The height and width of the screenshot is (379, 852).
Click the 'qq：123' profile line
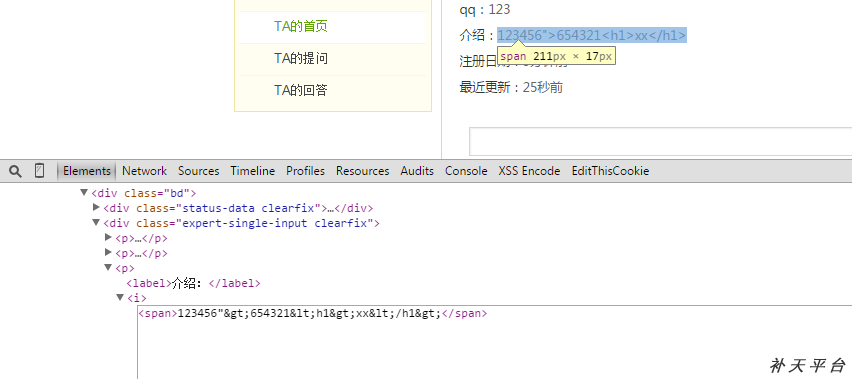pos(485,10)
